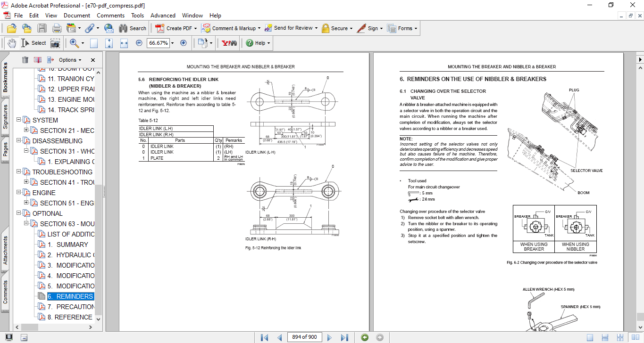The width and height of the screenshot is (644, 343).
Task: Open the zoom percentage dropdown
Action: (172, 43)
